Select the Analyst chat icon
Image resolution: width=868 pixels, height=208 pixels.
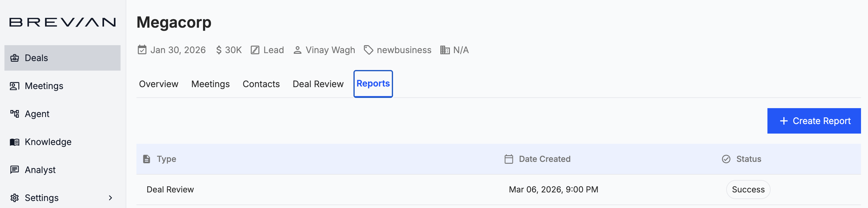pos(14,170)
